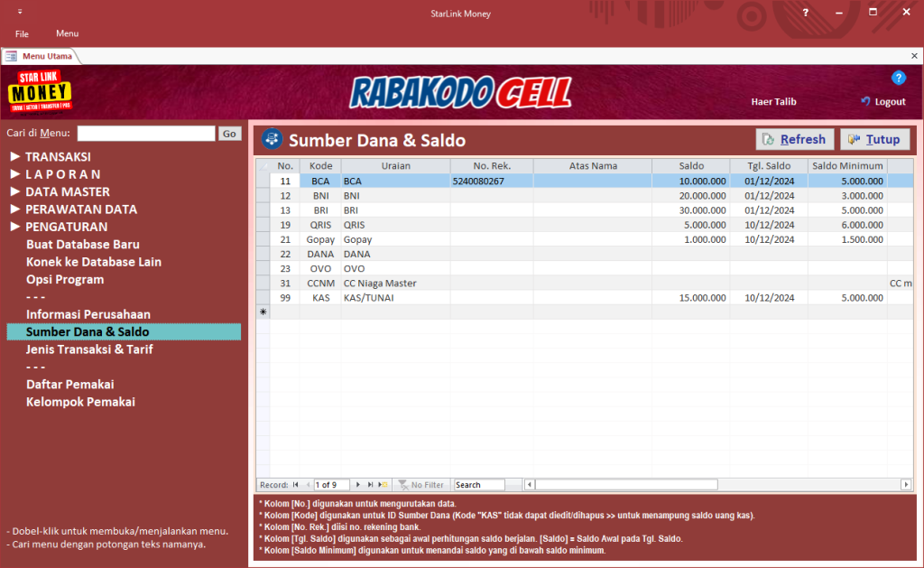Click the Star Link Money logo

[40, 91]
